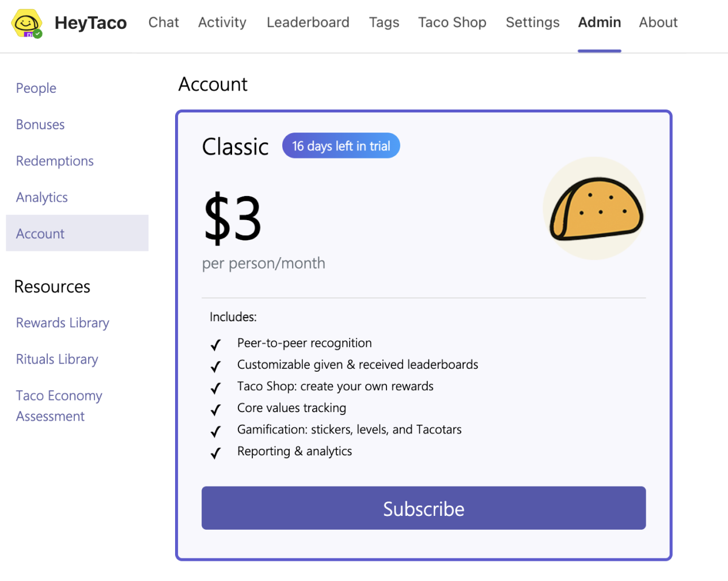Go to the Tags tab
The height and width of the screenshot is (581, 728).
(x=384, y=22)
